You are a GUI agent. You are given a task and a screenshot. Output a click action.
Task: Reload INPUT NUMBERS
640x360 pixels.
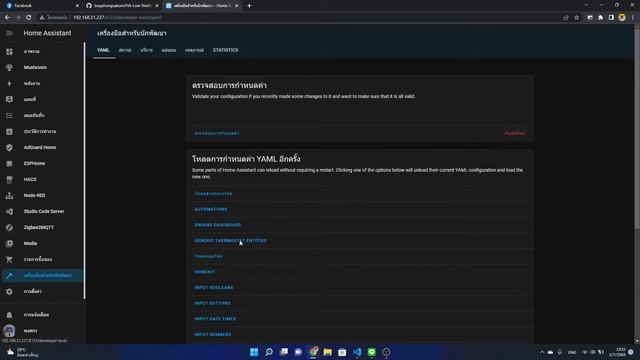pyautogui.click(x=213, y=335)
